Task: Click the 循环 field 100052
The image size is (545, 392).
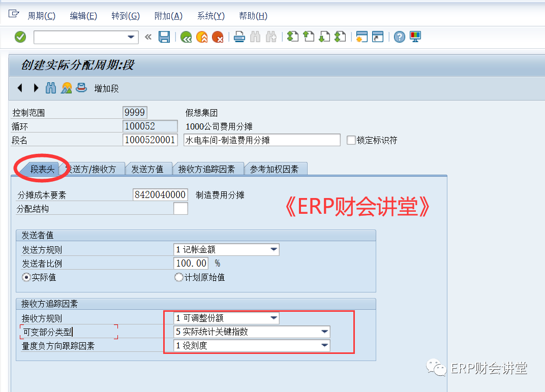Action: [x=150, y=126]
